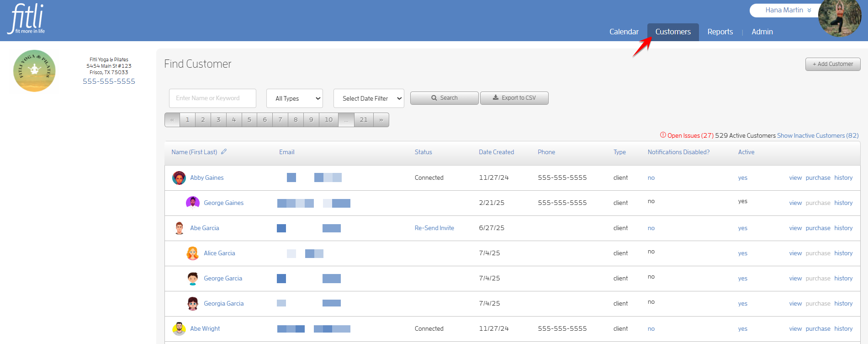
Task: Open the Admin tab
Action: [762, 32]
